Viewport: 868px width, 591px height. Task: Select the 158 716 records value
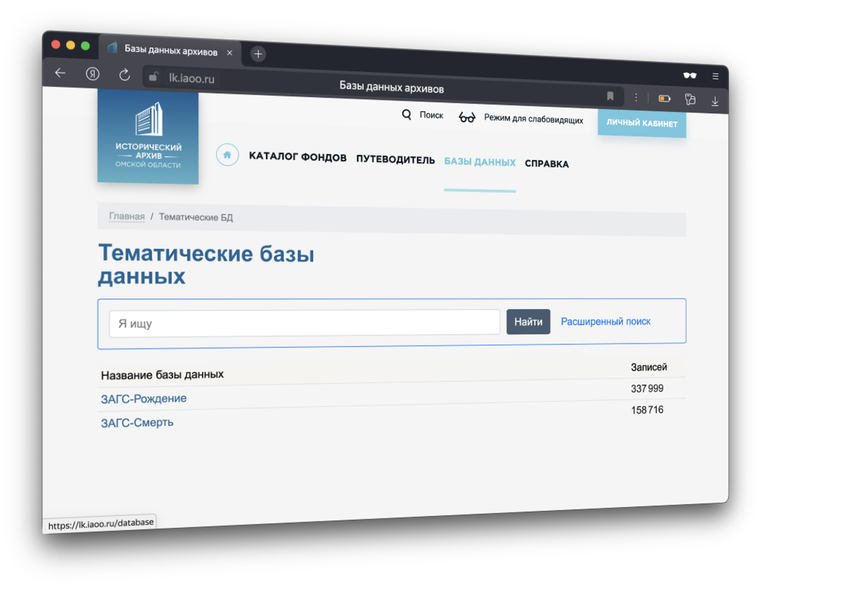click(x=647, y=410)
